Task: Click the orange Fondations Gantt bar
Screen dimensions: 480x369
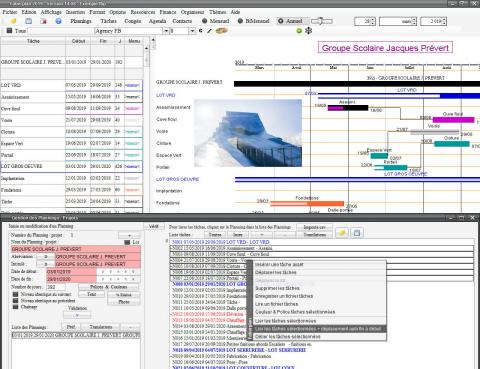Action: pos(307,203)
